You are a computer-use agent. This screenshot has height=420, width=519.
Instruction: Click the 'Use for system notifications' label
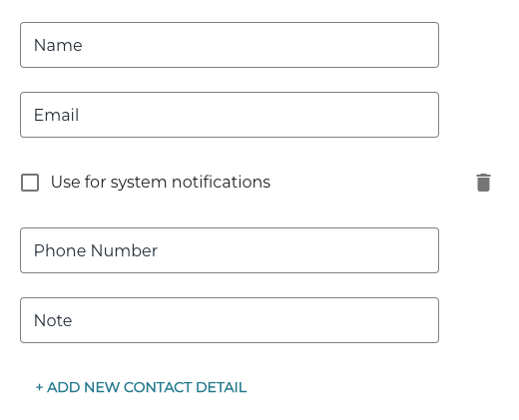point(161,183)
